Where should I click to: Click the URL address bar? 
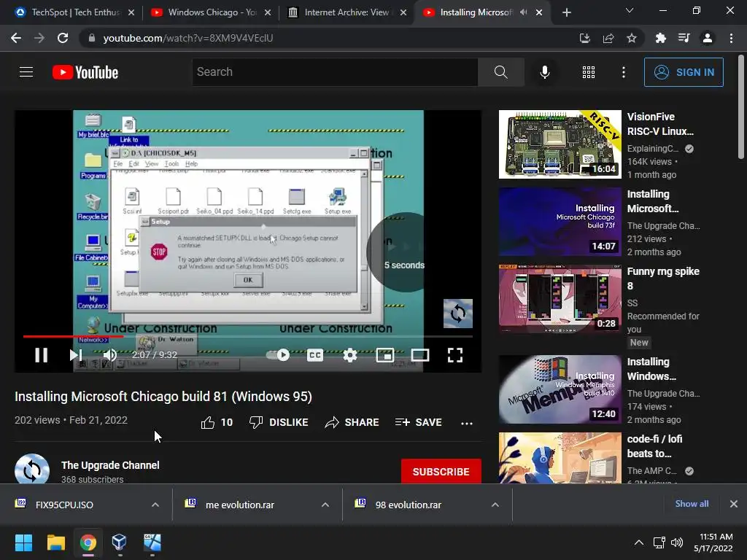click(329, 38)
